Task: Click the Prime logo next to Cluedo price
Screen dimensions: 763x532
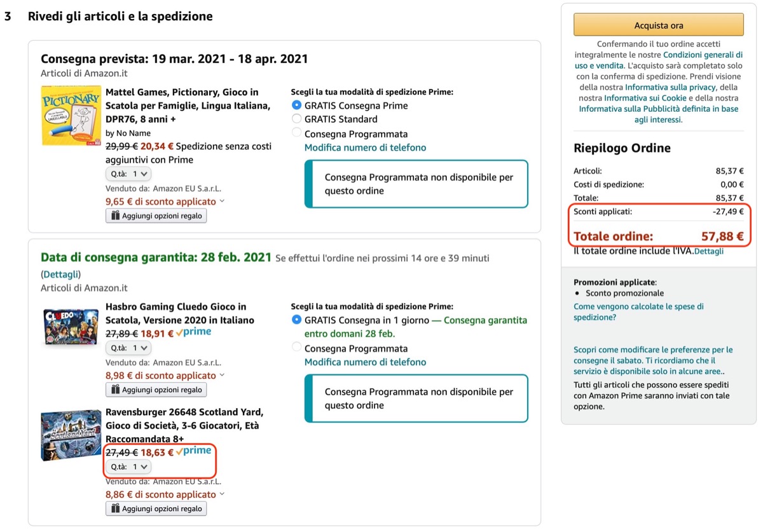Action: [194, 332]
